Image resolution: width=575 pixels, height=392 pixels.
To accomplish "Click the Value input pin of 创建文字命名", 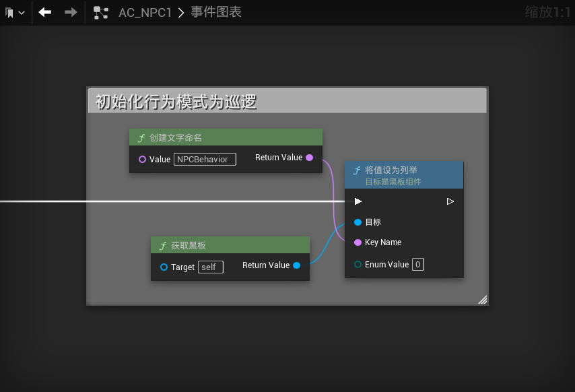I will pyautogui.click(x=142, y=159).
